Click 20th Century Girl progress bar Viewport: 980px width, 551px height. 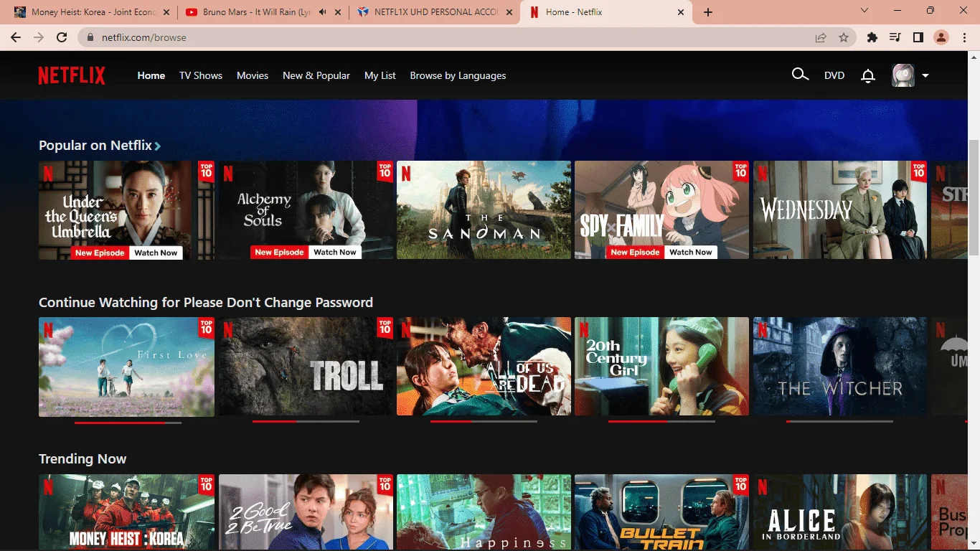coord(661,422)
